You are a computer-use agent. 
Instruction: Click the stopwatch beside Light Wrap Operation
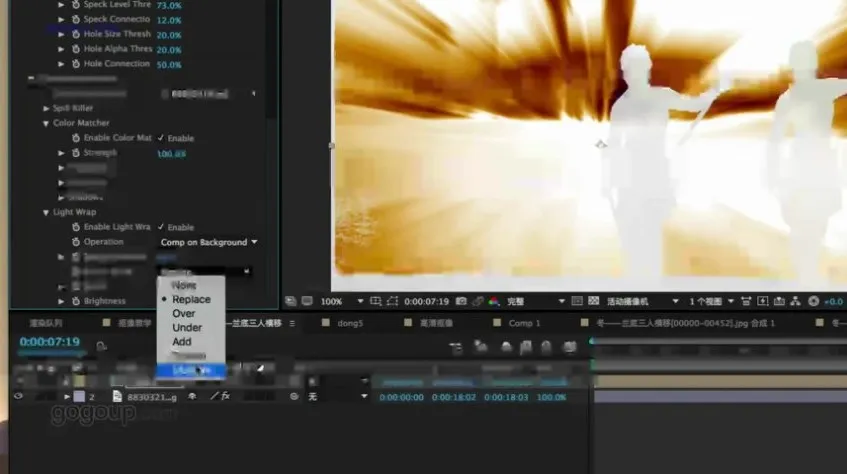click(75, 242)
